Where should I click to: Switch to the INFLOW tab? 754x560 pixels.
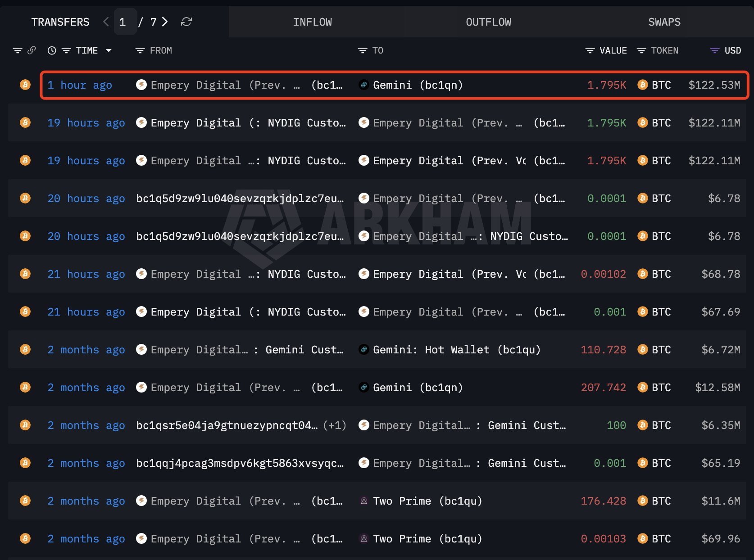pos(312,22)
